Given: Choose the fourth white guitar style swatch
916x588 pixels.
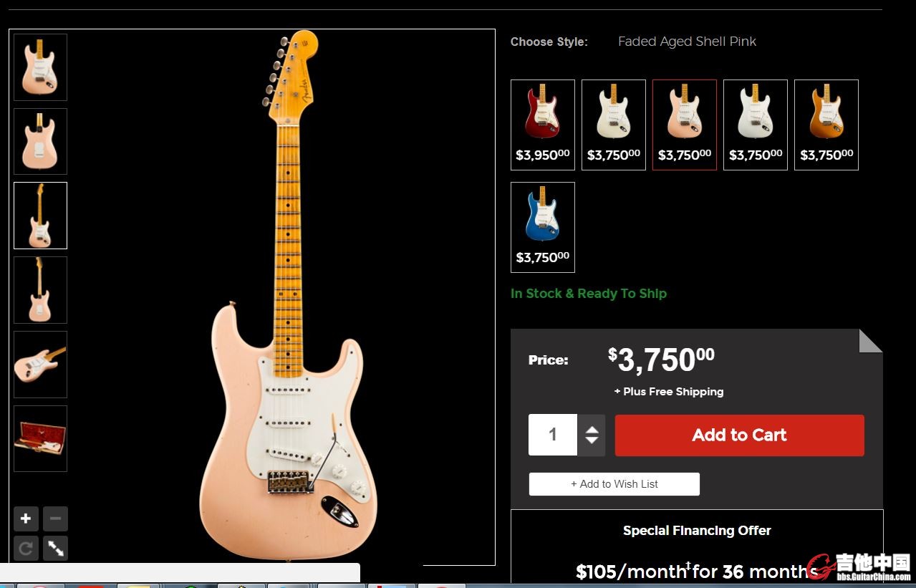Looking at the screenshot, I should coord(756,125).
